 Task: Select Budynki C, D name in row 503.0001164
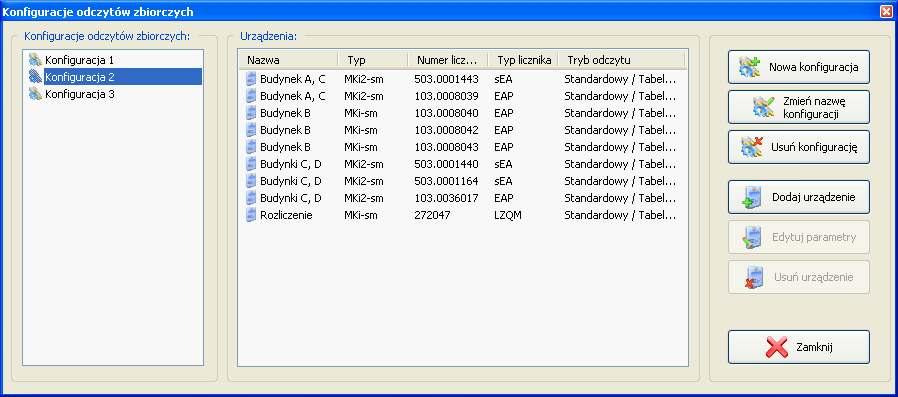[x=291, y=181]
